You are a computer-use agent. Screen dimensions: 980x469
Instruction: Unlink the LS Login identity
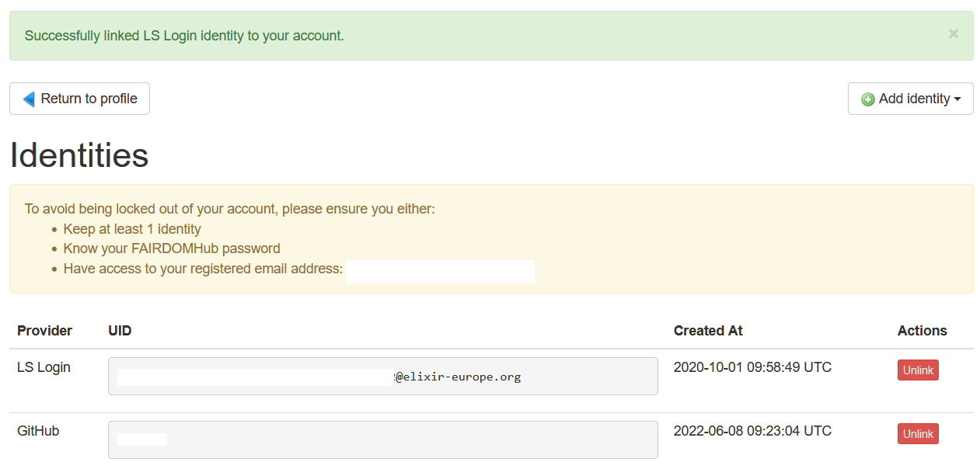click(917, 370)
